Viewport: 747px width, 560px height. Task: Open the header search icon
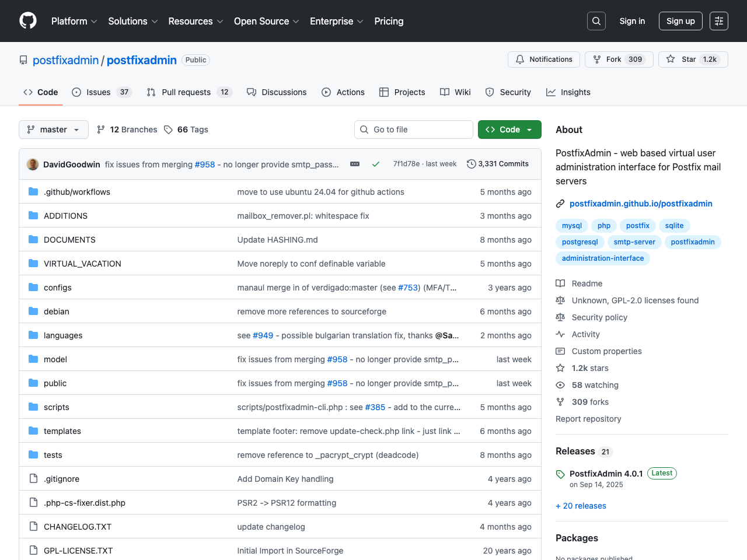[596, 20]
